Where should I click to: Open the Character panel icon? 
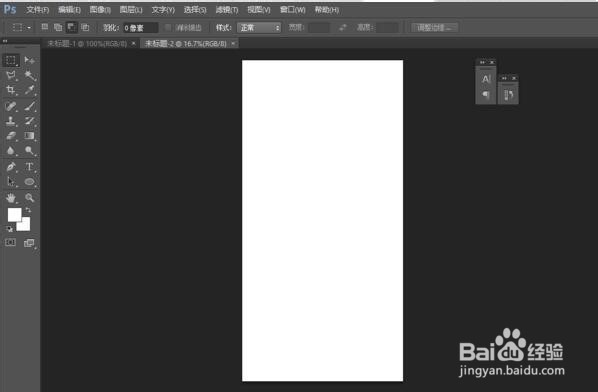[x=486, y=79]
